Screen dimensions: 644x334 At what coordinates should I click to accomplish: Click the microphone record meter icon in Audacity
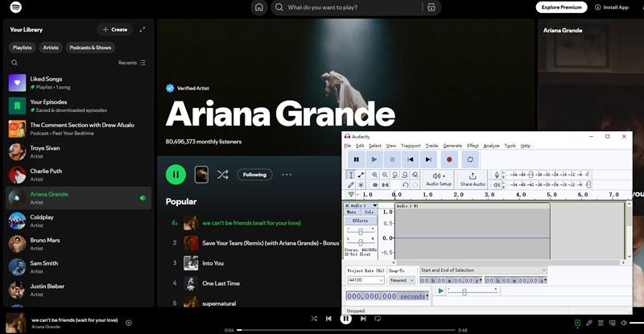(x=497, y=175)
